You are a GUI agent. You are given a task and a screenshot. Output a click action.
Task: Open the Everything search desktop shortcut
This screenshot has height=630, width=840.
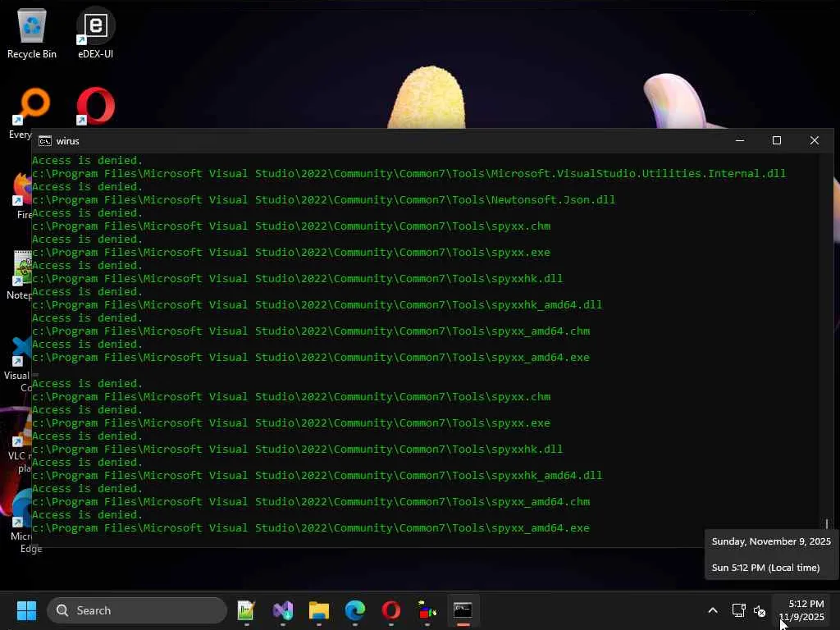click(20, 113)
